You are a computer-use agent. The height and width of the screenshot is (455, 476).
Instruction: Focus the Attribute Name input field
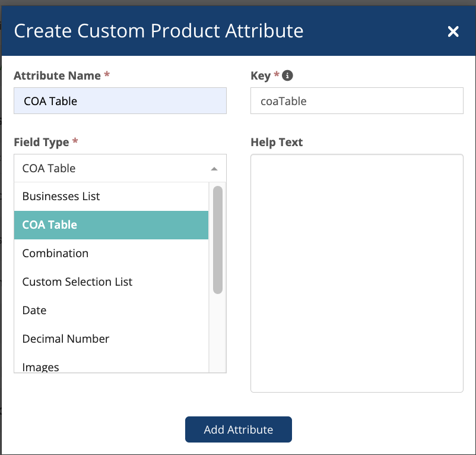coord(120,101)
